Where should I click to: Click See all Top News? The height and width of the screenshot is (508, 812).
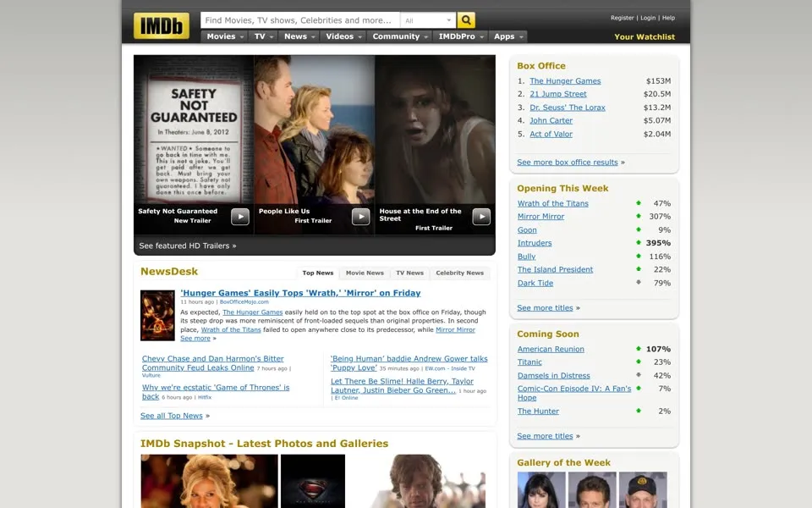172,416
